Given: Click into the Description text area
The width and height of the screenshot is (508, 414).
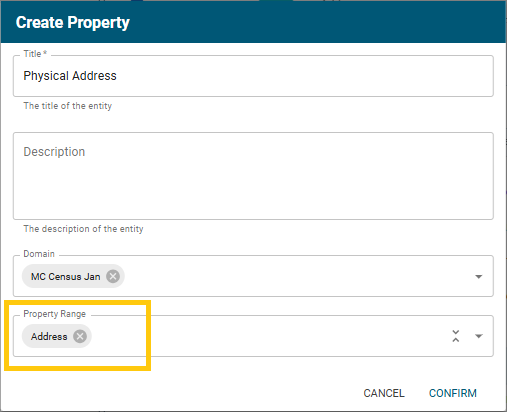Looking at the screenshot, I should tap(253, 176).
